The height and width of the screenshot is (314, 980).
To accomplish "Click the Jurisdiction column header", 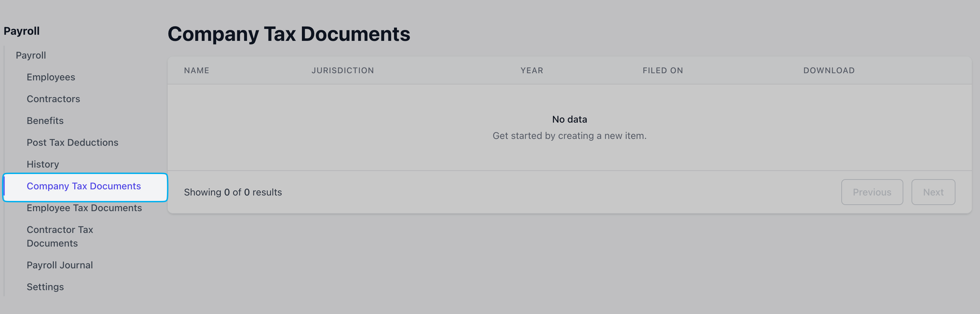I will click(342, 71).
